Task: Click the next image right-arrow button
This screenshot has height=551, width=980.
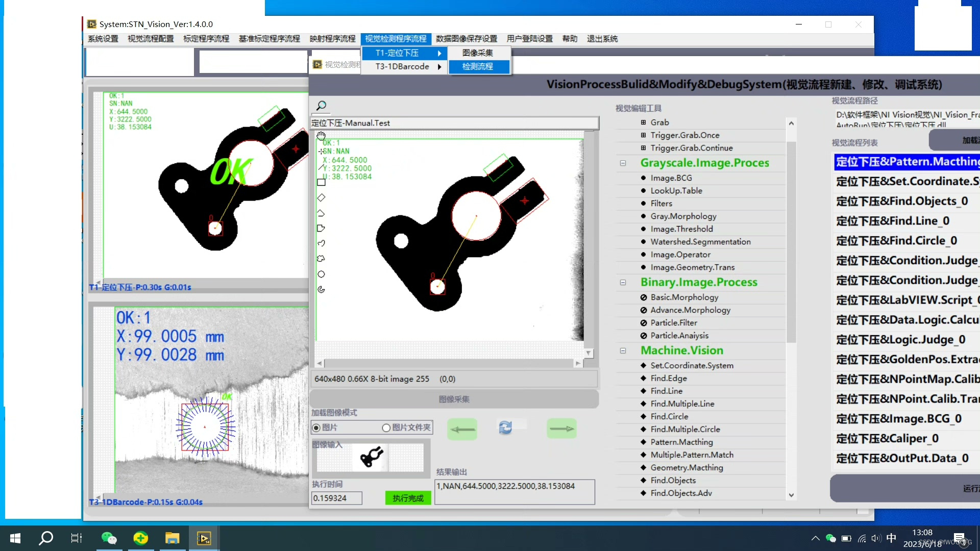Action: (562, 429)
